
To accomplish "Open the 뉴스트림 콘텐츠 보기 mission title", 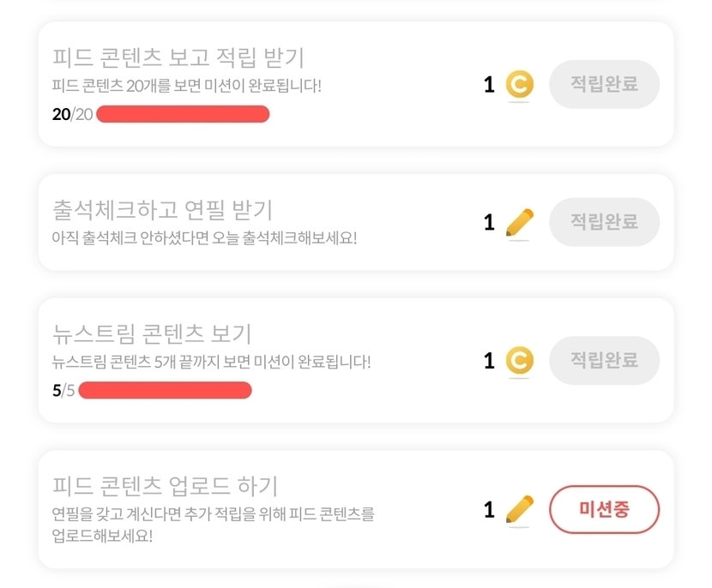I will 152,333.
